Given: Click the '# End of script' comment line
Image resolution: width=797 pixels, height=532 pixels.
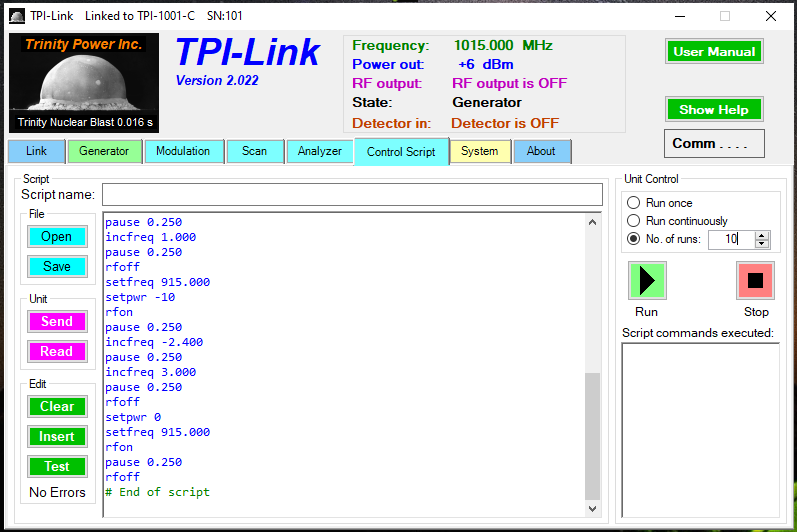Looking at the screenshot, I should tap(158, 492).
